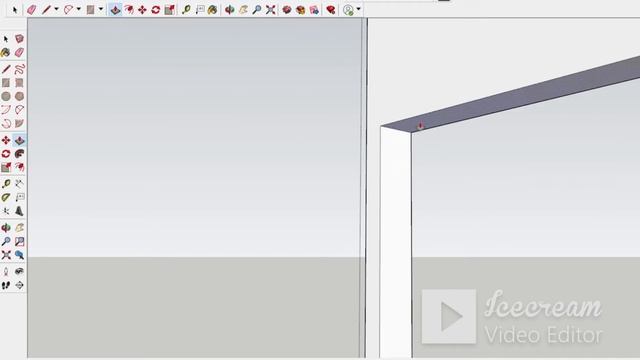
Task: Pick the Eraser tool in the Getting Started toolbar
Action: [x=31, y=9]
